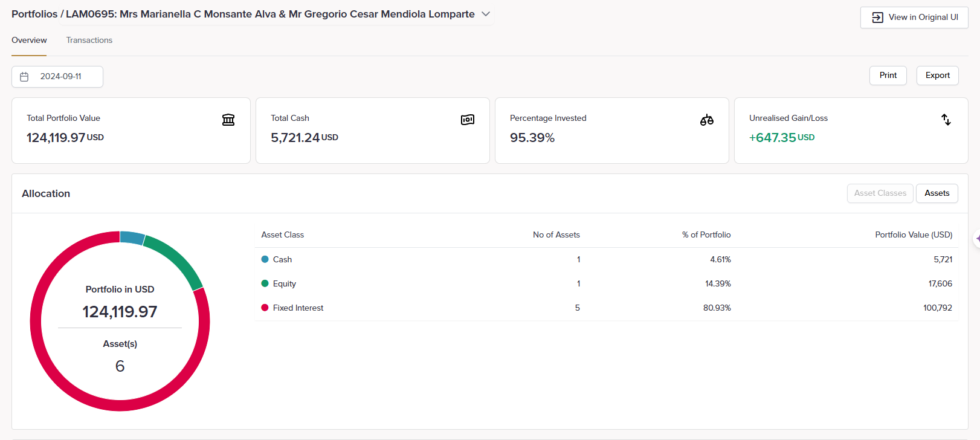
Task: Click the sparkle icon at right screen edge
Action: (977, 239)
